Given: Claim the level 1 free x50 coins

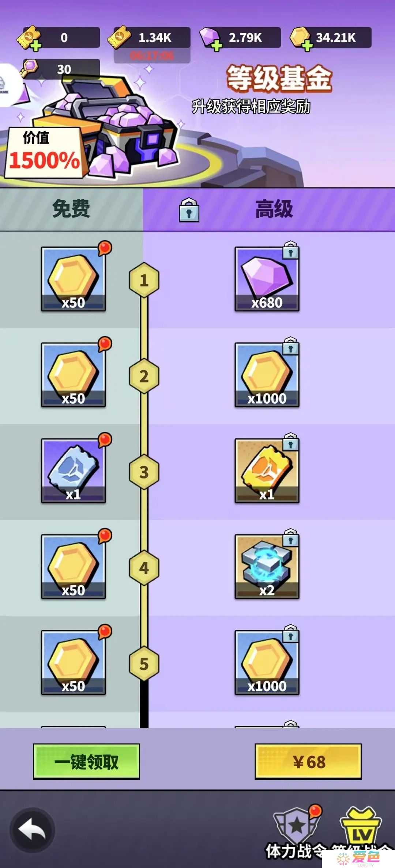Looking at the screenshot, I should click(74, 279).
